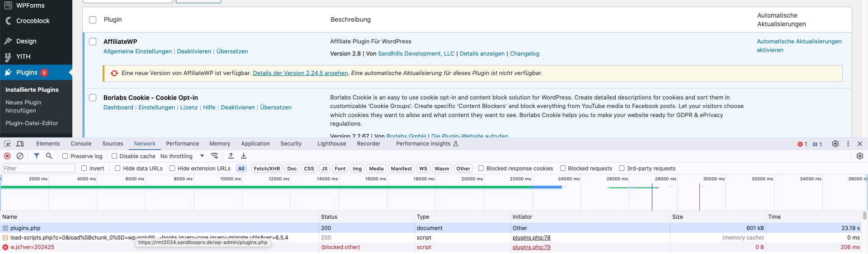Toggle device toolbar icon in DevTools
The width and height of the screenshot is (868, 254).
click(20, 144)
